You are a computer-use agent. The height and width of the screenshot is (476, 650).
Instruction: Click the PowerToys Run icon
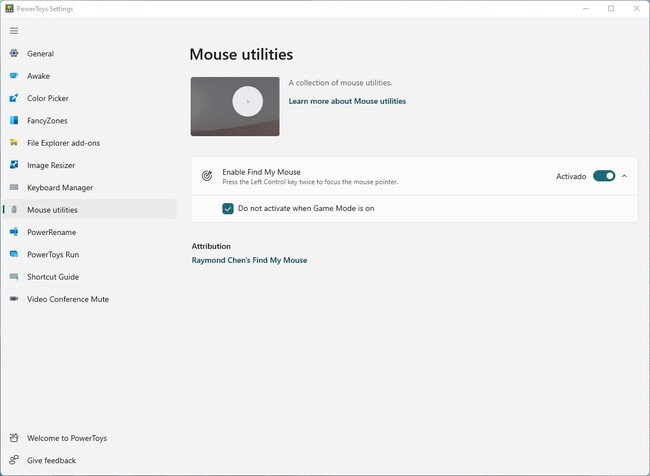tap(14, 254)
